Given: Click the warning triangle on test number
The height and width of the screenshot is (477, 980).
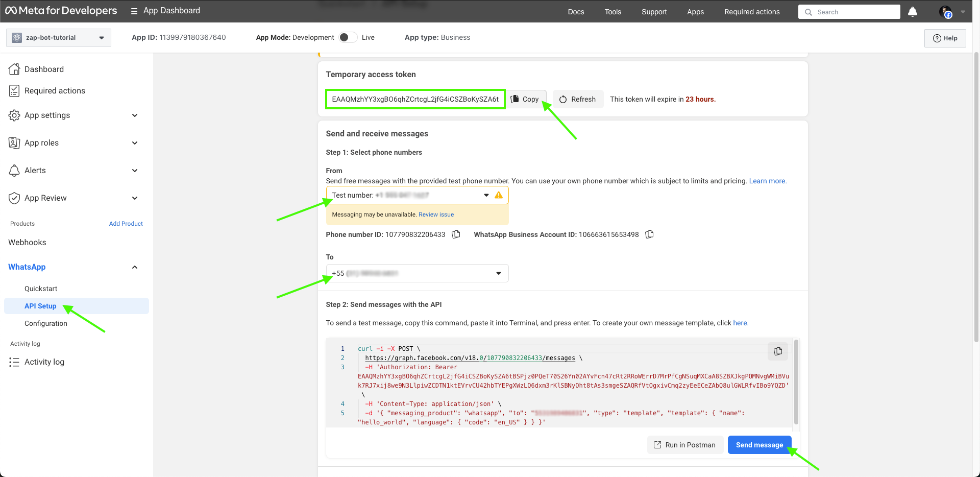Looking at the screenshot, I should 499,195.
